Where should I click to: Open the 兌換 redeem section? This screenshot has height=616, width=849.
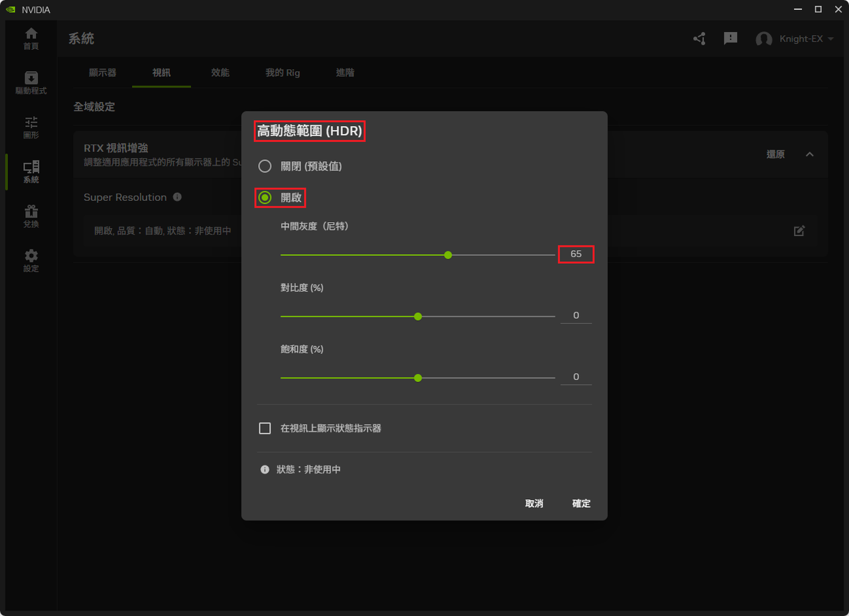pyautogui.click(x=31, y=216)
